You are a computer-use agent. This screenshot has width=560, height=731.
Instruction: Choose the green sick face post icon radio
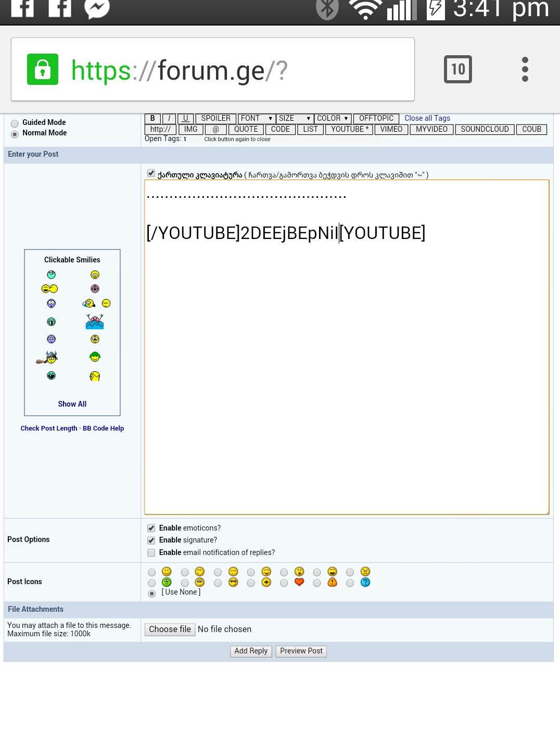tap(151, 583)
